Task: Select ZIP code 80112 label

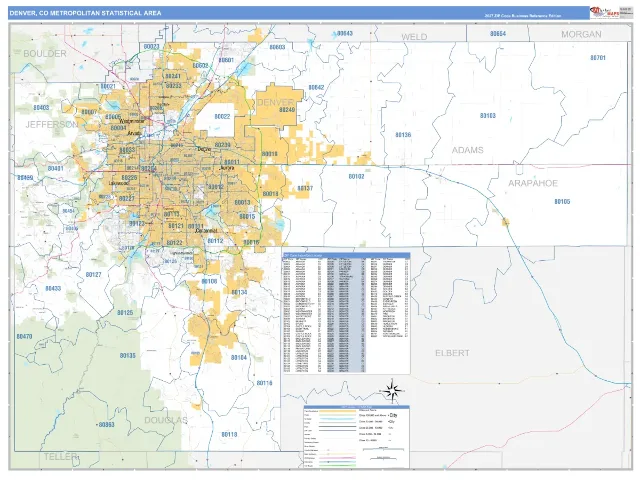Action: 216,241
